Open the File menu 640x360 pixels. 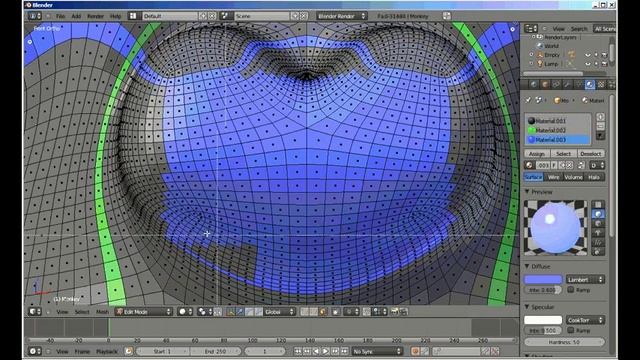[x=60, y=16]
